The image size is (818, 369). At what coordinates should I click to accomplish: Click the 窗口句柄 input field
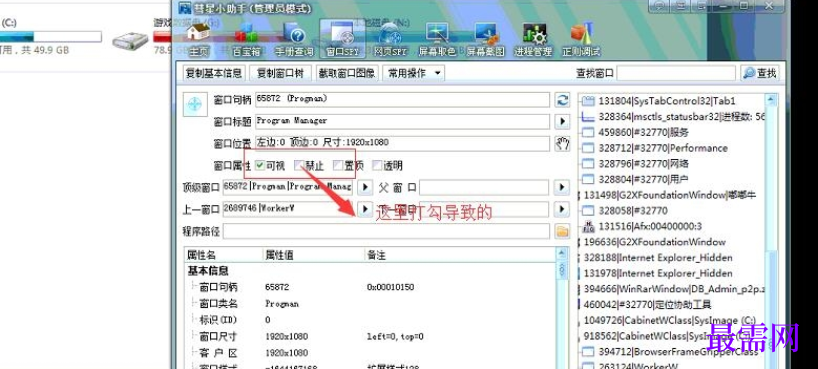(402, 100)
